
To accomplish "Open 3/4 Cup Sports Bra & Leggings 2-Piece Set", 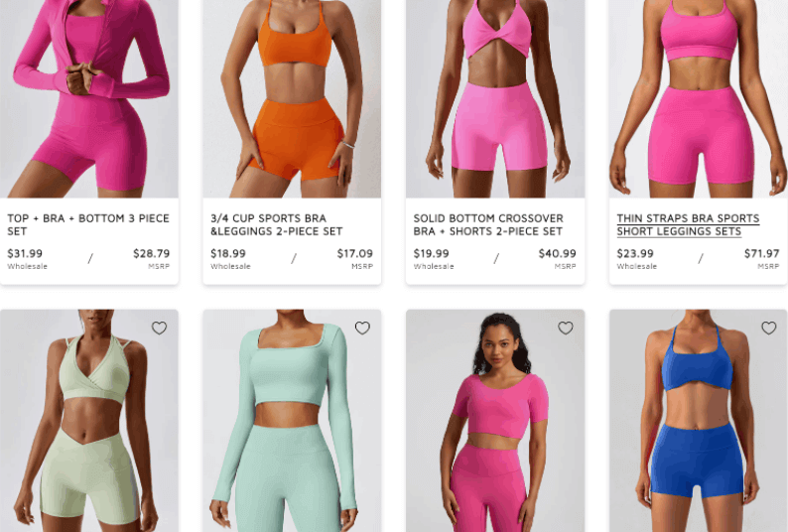I will pyautogui.click(x=277, y=224).
